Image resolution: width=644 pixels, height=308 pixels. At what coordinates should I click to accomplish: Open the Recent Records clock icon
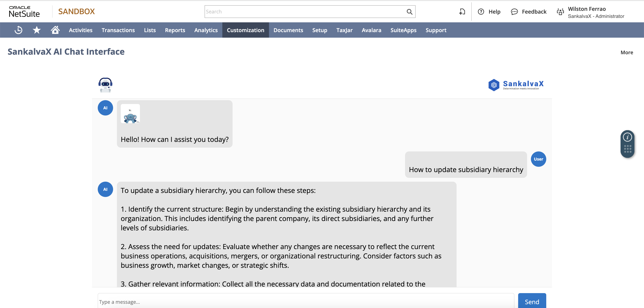[18, 30]
